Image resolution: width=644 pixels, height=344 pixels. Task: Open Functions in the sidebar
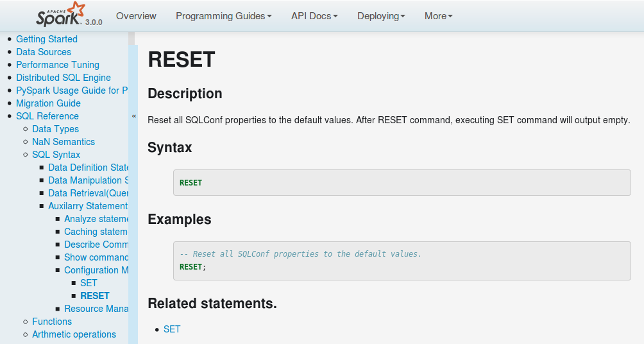pyautogui.click(x=52, y=322)
